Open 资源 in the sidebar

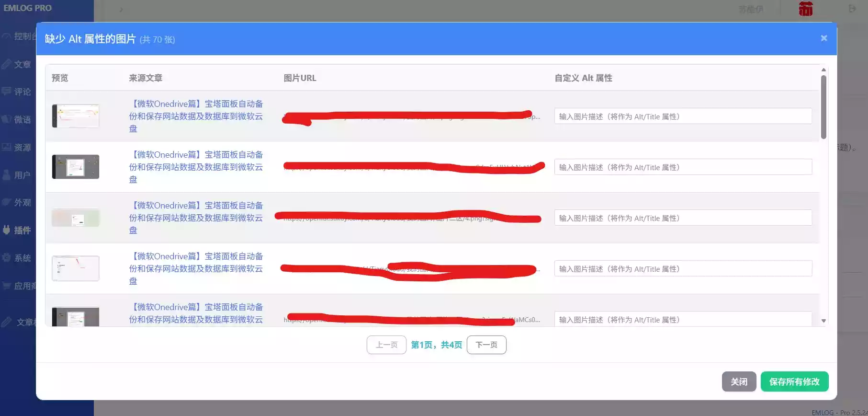tap(22, 147)
